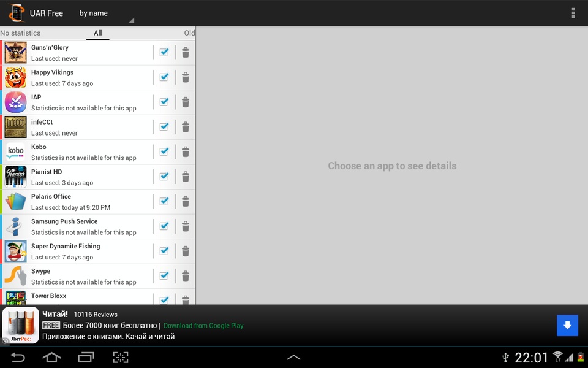Follow the Download from Google Play link
Viewport: 588px width, 368px height.
pos(203,326)
